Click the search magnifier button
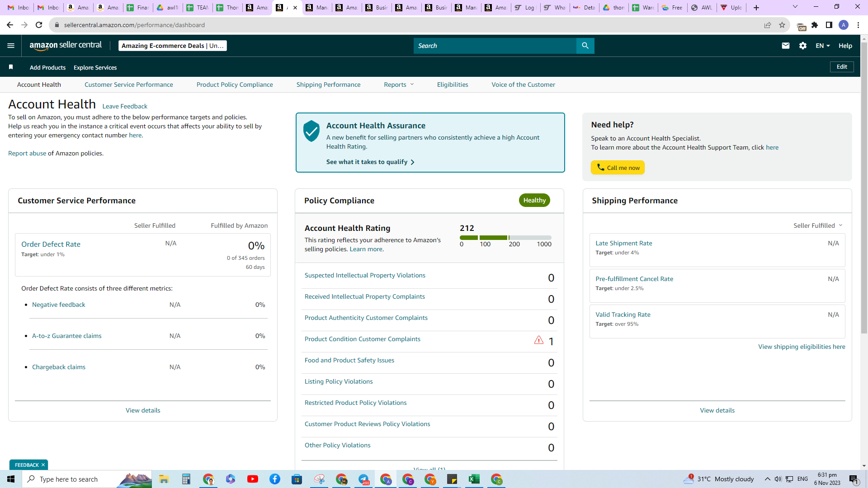 point(585,46)
